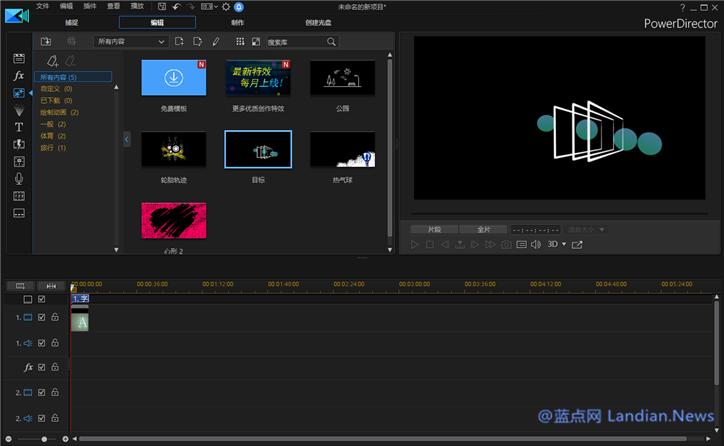Click the undo arrow in top toolbar
Viewport: 724px width, 446px height.
coord(176,7)
